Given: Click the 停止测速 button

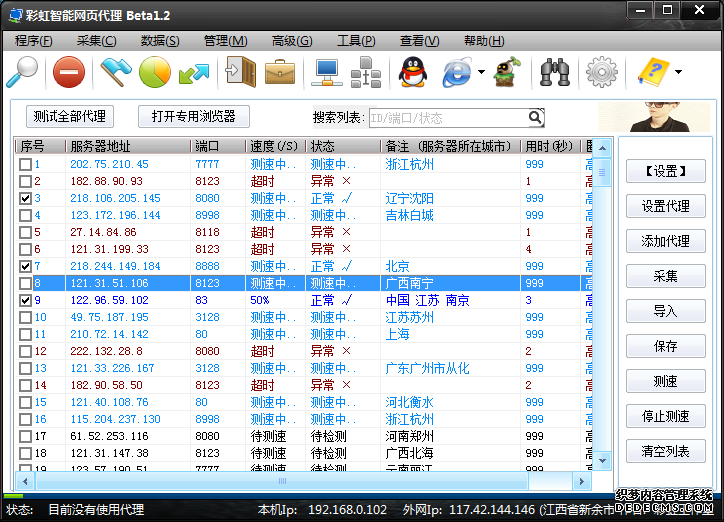Looking at the screenshot, I should coord(665,416).
